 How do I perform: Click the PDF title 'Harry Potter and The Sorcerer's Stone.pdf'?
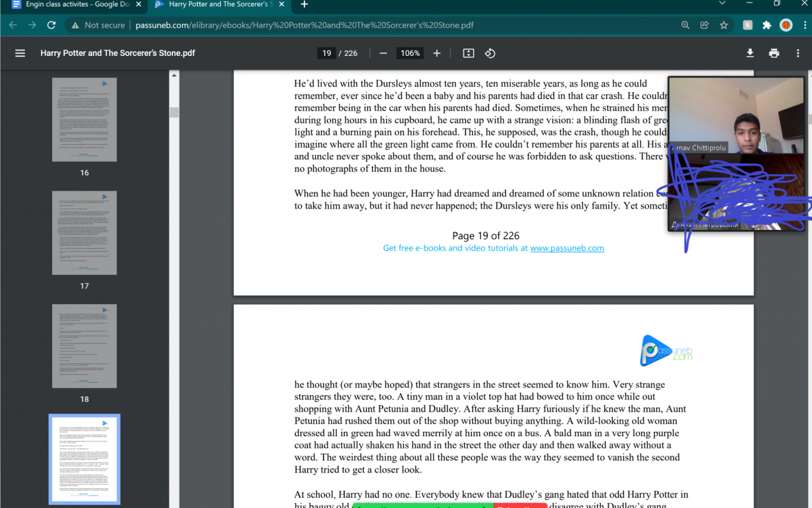coord(118,53)
